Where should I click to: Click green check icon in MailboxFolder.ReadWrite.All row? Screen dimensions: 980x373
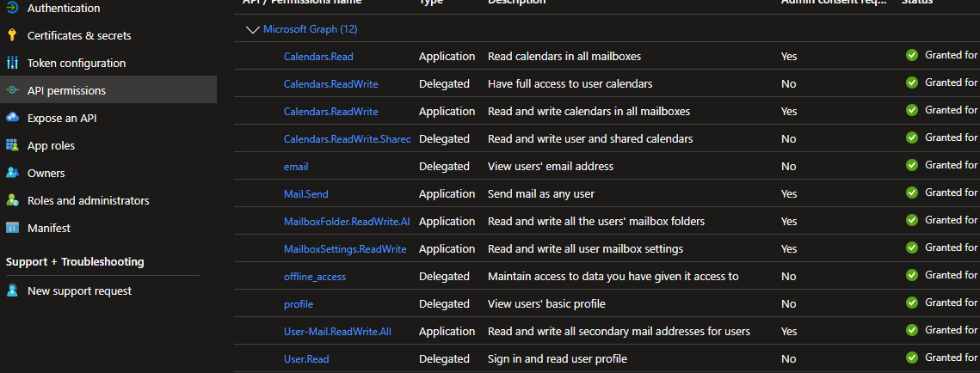pyautogui.click(x=912, y=220)
